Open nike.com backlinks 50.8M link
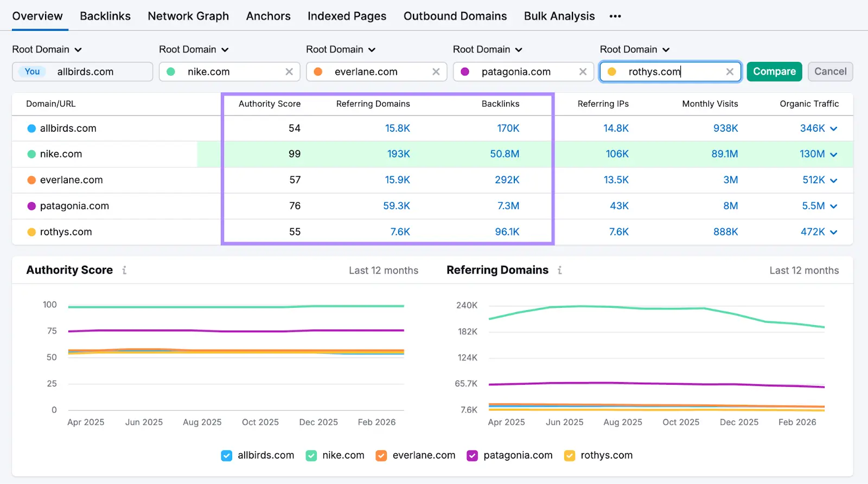 505,154
